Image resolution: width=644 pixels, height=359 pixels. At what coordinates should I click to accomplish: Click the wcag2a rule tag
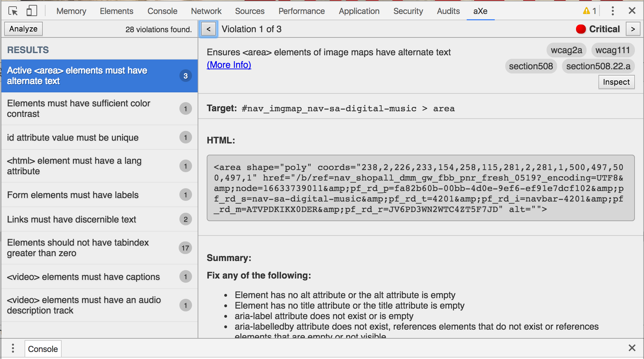[566, 50]
